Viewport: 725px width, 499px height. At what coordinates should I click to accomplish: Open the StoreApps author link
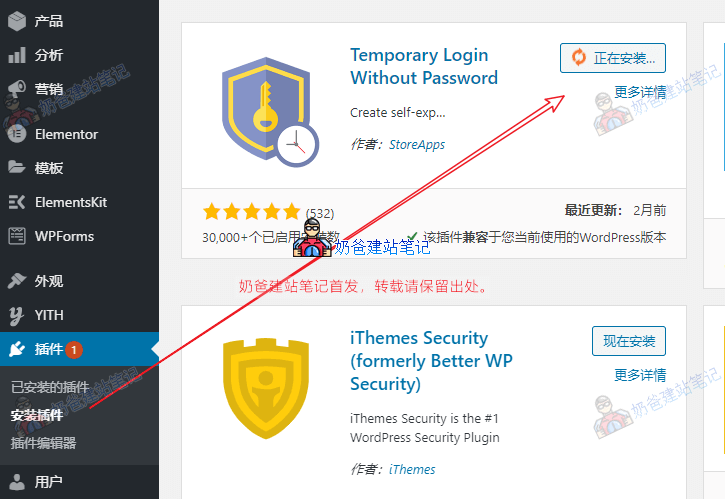pos(417,145)
